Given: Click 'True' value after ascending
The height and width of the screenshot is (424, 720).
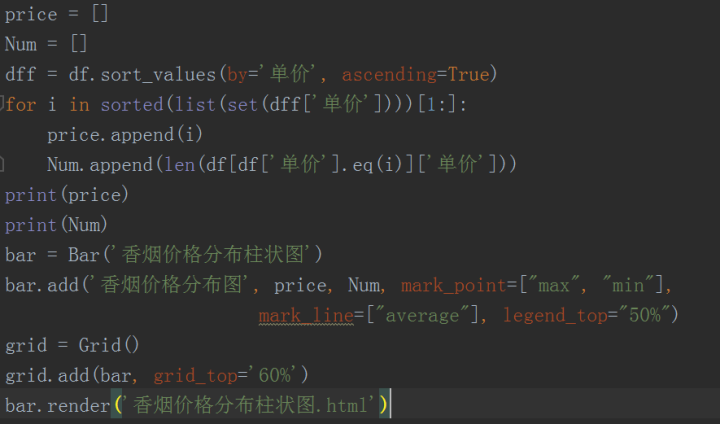Looking at the screenshot, I should coord(468,74).
